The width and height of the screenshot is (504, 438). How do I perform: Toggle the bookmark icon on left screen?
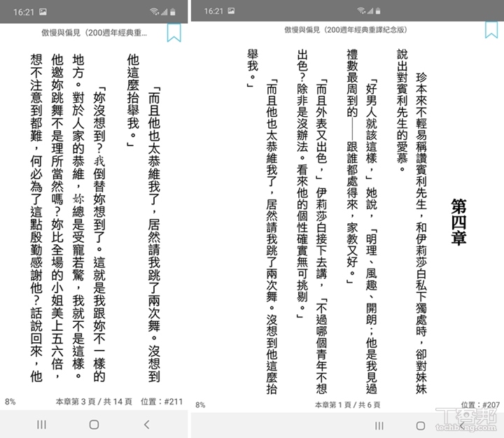point(174,32)
